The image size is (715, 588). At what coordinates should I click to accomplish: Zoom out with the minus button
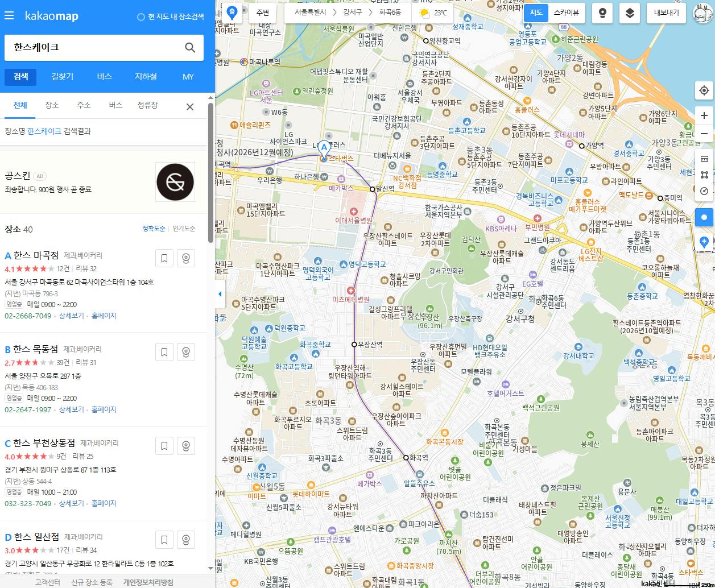click(x=704, y=134)
